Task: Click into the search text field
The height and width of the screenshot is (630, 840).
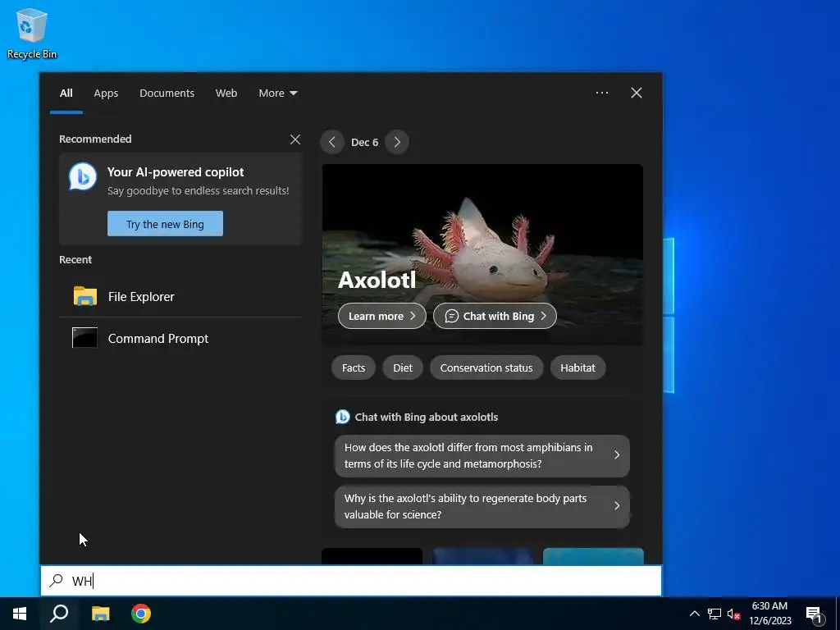Action: [351, 581]
